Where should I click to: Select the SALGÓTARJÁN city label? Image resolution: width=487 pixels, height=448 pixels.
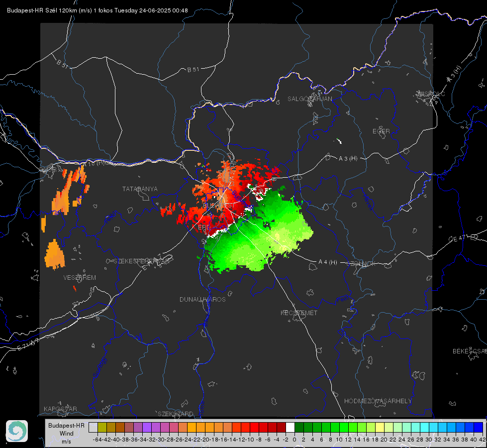tap(309, 99)
